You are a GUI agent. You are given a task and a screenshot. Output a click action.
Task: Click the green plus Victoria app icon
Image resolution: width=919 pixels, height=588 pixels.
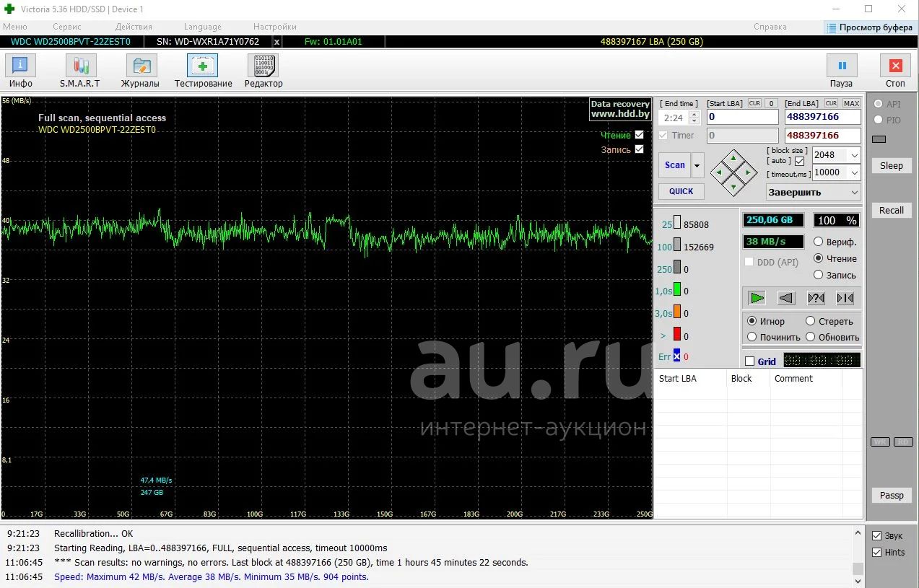pos(9,9)
